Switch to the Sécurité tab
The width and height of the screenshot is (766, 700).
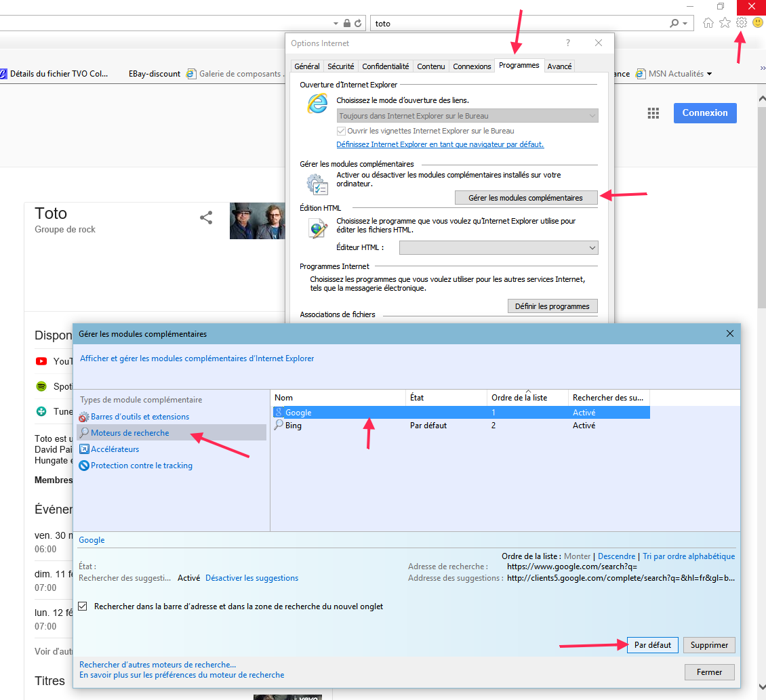[x=340, y=66]
